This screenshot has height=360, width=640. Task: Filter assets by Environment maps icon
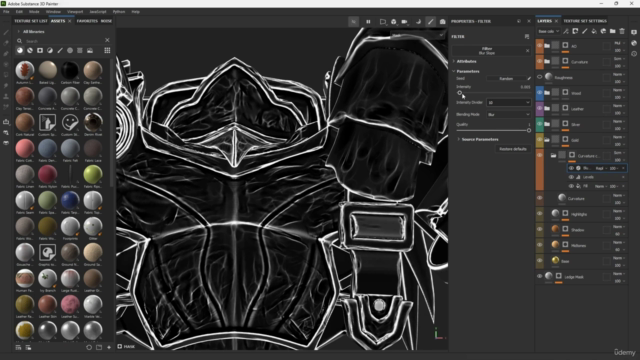(90, 50)
